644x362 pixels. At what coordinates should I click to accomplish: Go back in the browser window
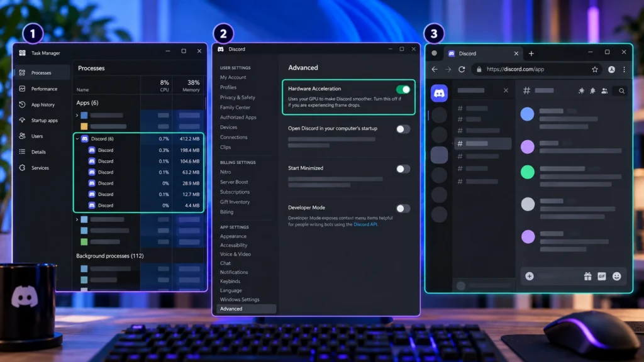pos(435,69)
